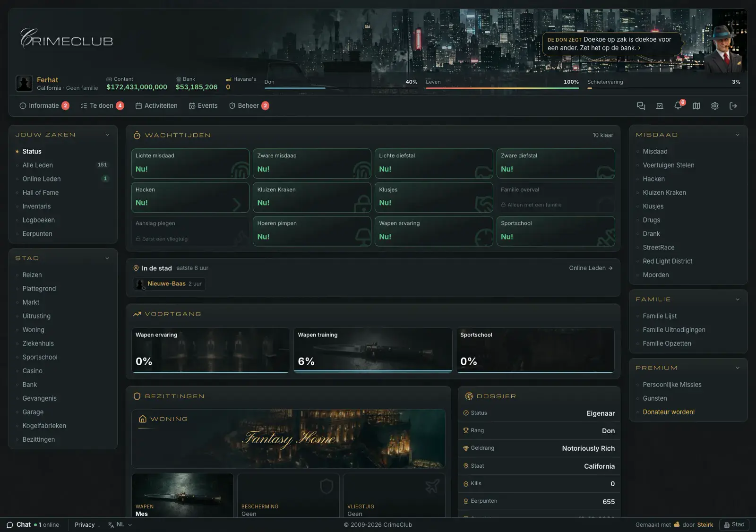Open the map icon in toolbar

696,106
